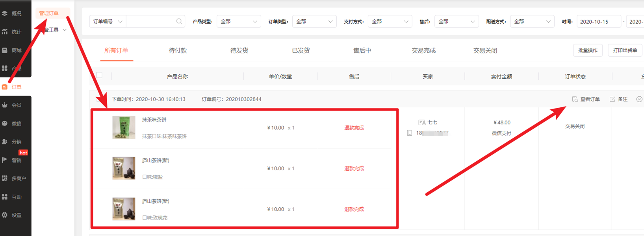Click the search magnifier icon in order field
This screenshot has width=644, height=236.
click(179, 22)
